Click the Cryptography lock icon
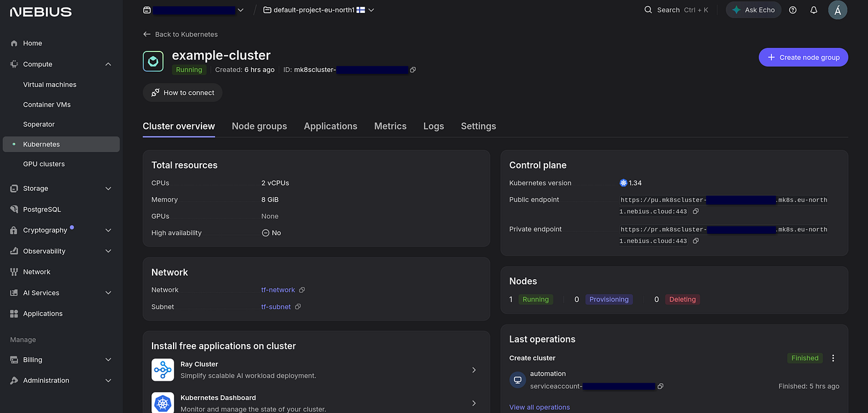868x413 pixels. coord(14,230)
